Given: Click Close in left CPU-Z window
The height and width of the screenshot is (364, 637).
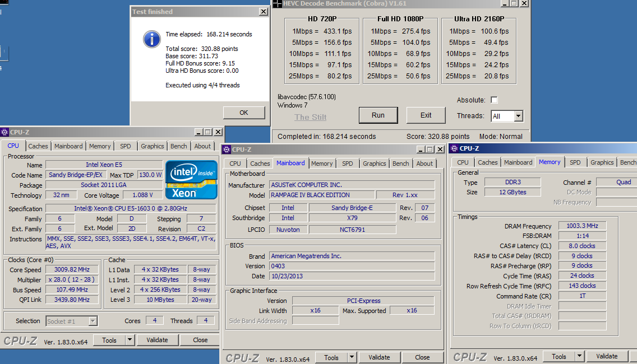Looking at the screenshot, I should point(200,340).
